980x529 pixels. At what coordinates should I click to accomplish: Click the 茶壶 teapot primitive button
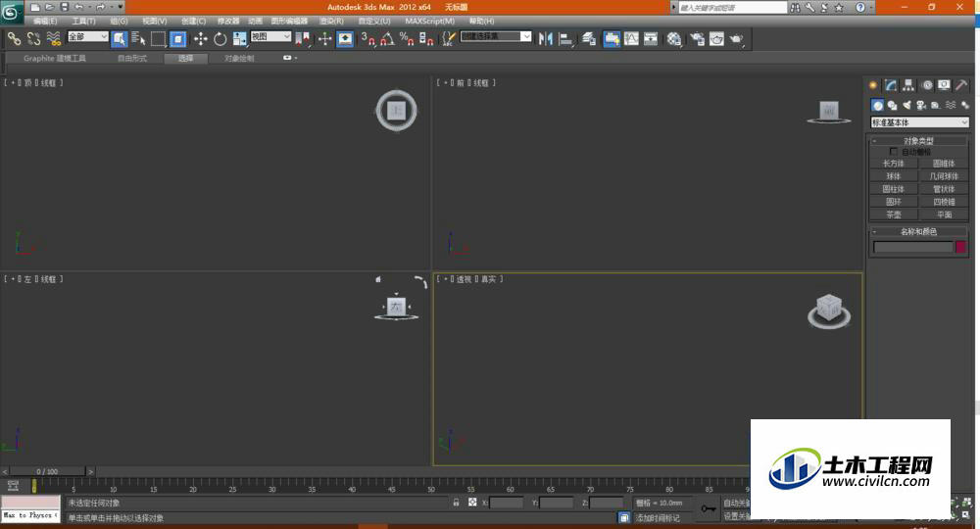click(x=894, y=215)
